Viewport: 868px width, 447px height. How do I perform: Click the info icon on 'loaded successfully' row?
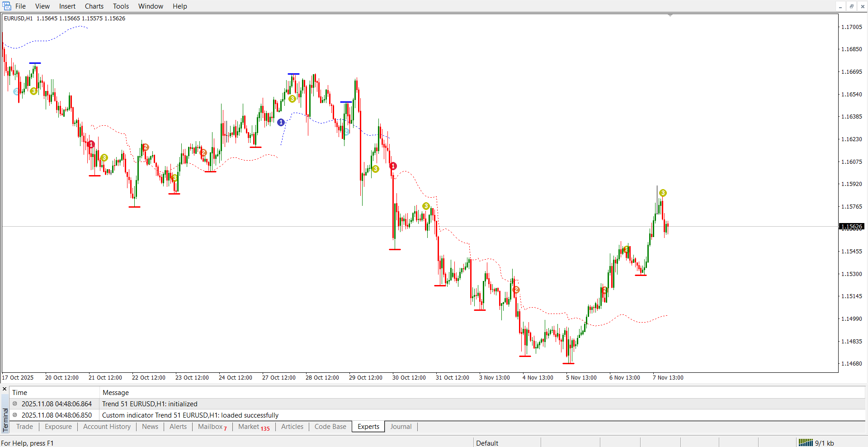pos(15,415)
